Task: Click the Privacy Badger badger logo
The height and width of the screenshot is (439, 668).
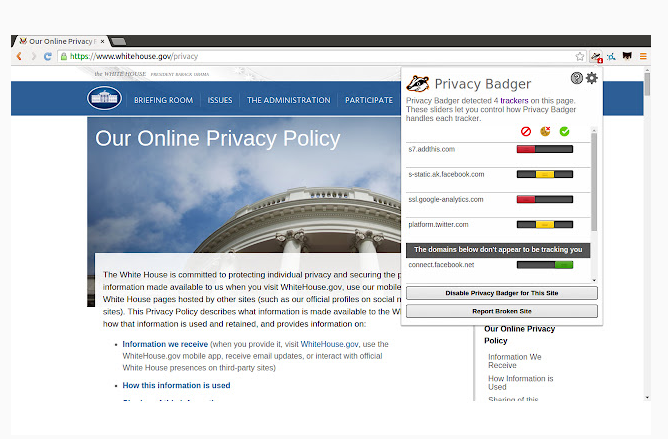Action: coord(418,84)
